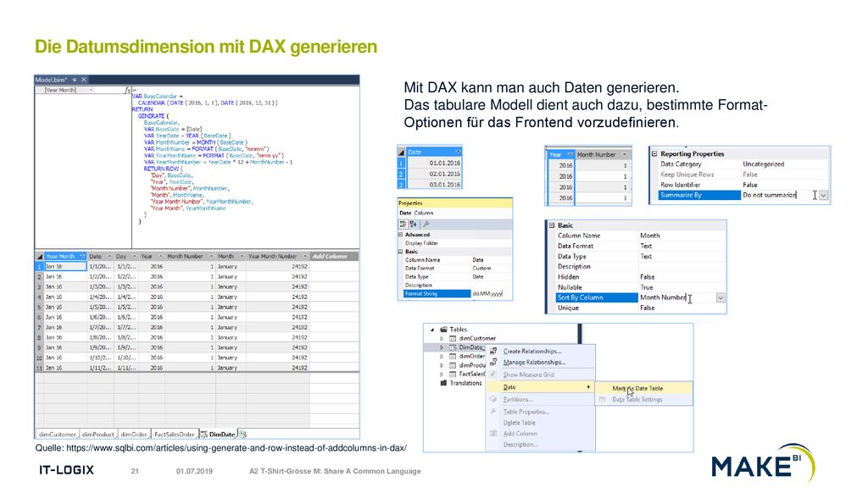Click Categorized view icon in Properties
Viewport: 868px width, 488px height.
403,224
